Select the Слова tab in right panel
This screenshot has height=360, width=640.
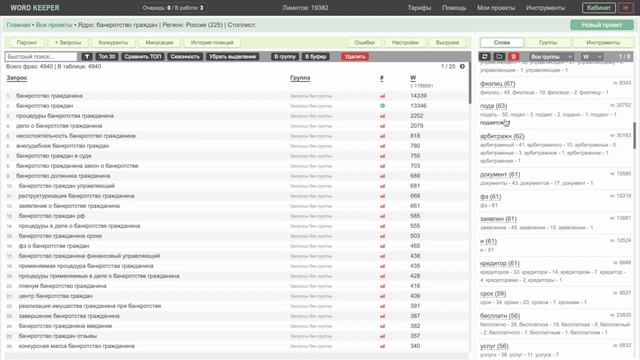pos(502,42)
